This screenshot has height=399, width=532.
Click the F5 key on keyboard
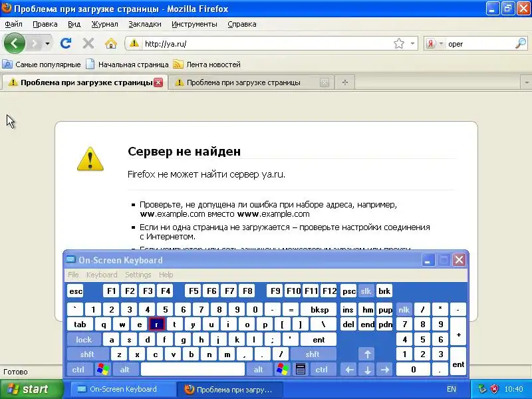coord(194,291)
